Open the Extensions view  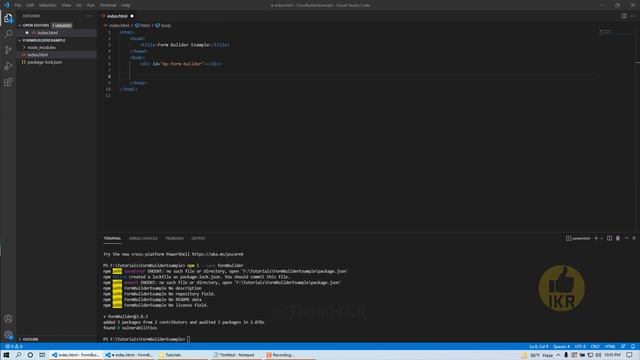tap(8, 82)
